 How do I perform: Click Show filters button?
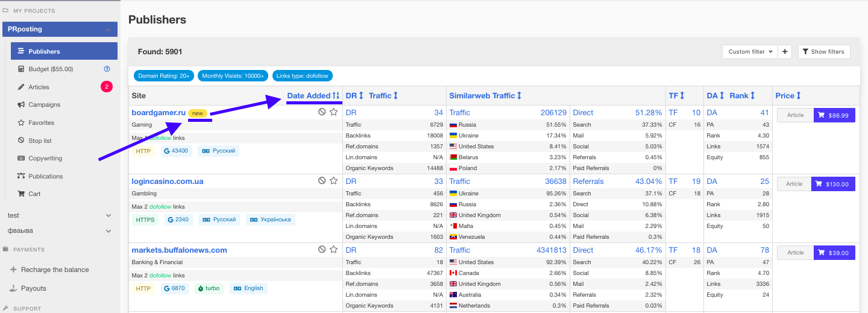[824, 52]
